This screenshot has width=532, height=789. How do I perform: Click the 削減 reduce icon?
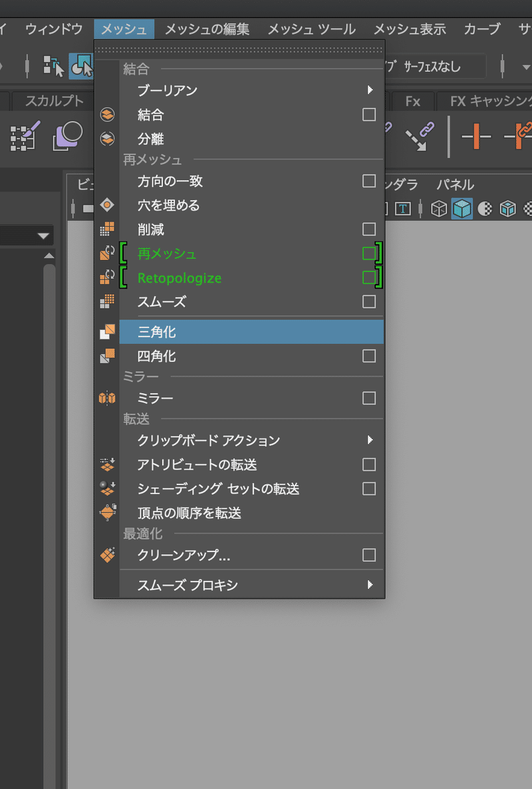click(x=107, y=229)
